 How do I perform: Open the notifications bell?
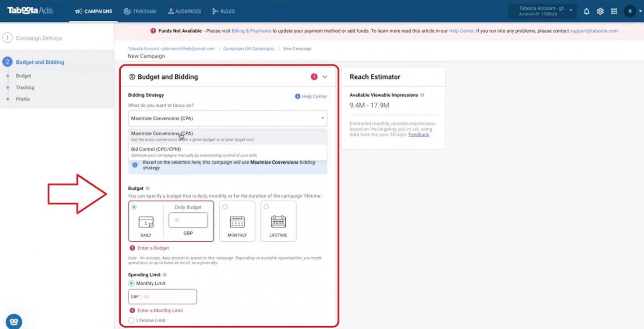tap(586, 11)
